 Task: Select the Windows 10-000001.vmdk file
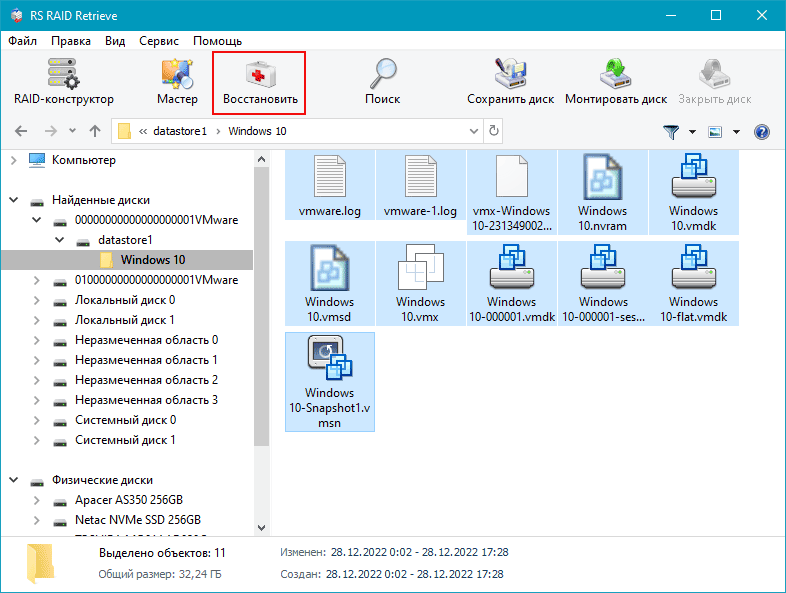coord(511,284)
